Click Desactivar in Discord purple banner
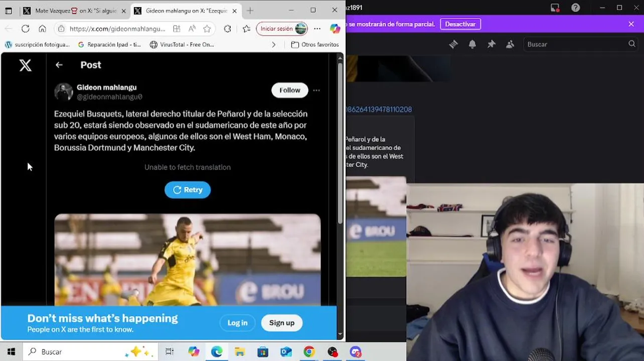 460,24
